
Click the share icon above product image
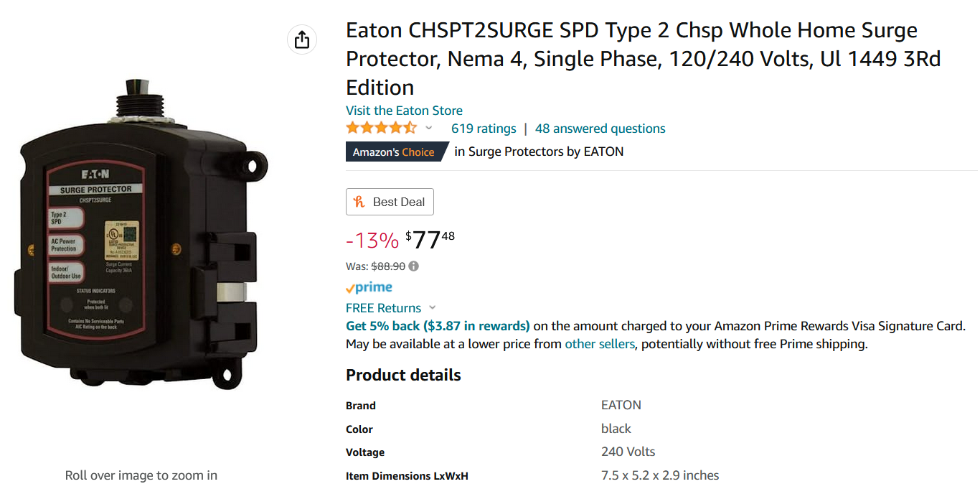point(302,39)
